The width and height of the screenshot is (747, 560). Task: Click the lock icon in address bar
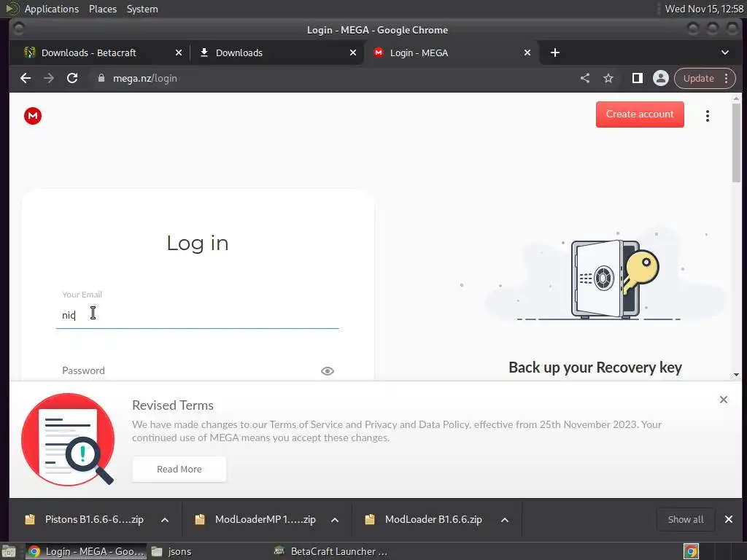click(101, 78)
